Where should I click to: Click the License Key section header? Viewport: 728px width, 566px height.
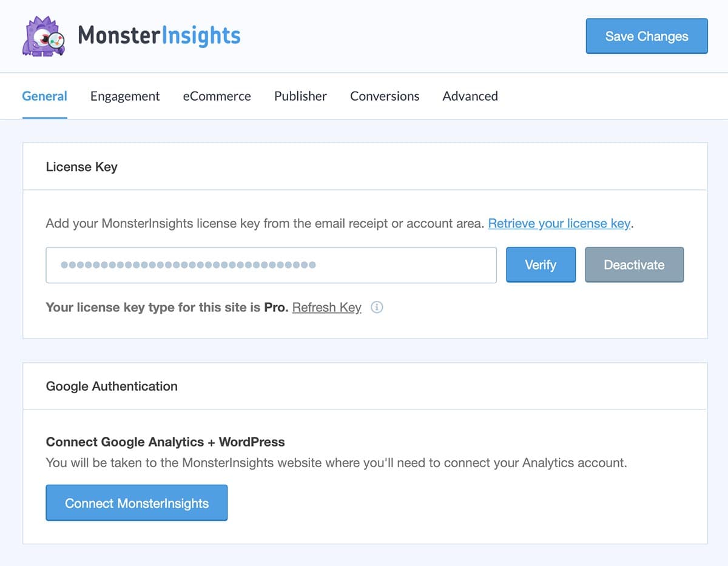click(x=81, y=167)
